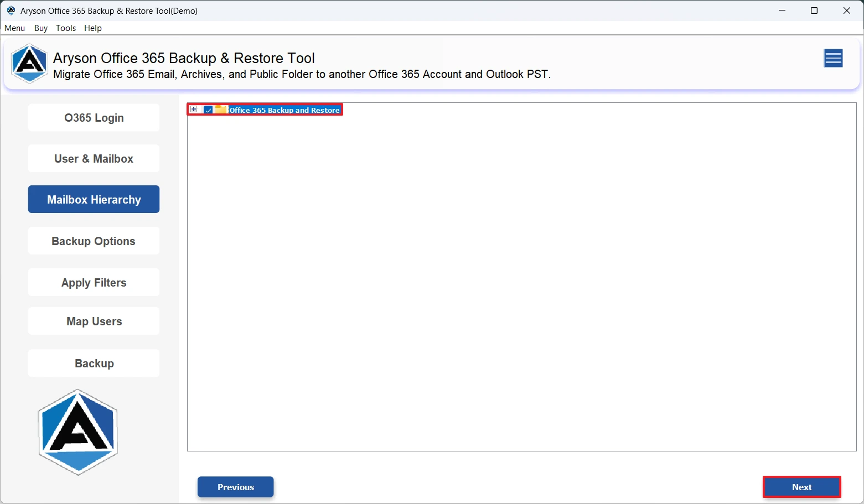
Task: Click the Next button
Action: click(x=802, y=487)
